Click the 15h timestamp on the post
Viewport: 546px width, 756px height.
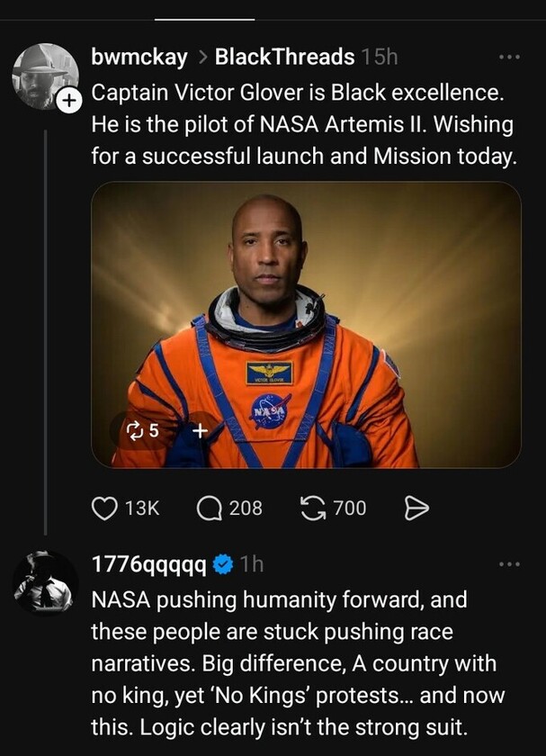379,58
